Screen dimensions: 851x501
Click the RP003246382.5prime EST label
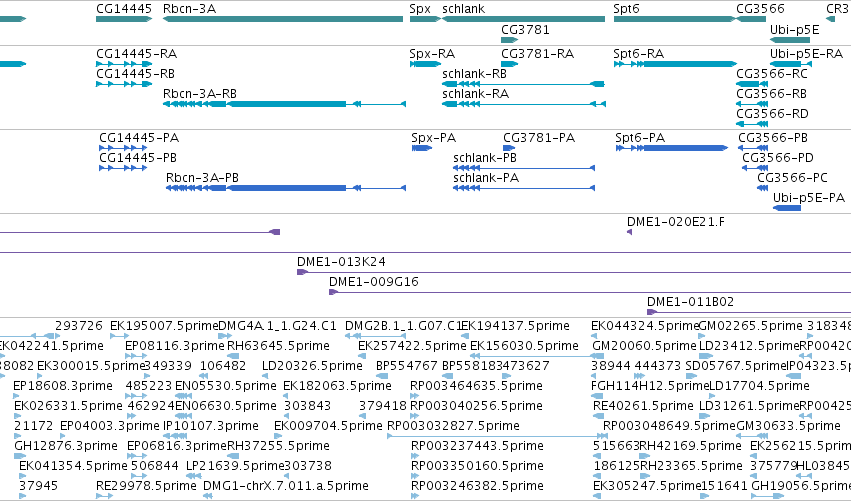477,487
